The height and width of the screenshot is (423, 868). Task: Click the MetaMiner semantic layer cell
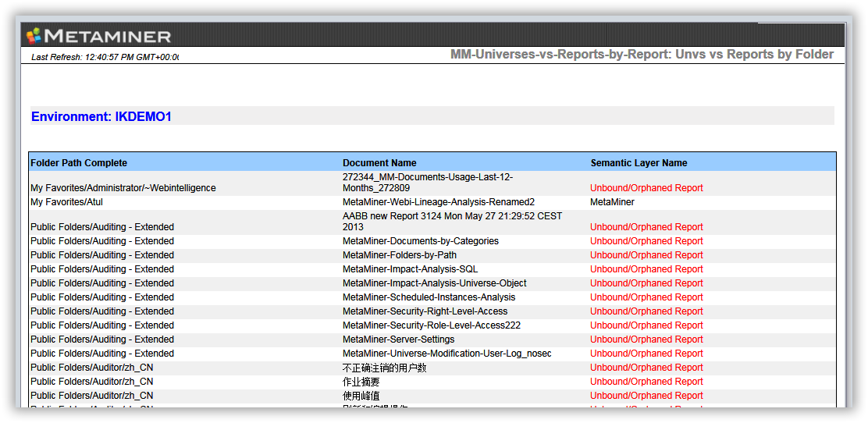(x=612, y=202)
